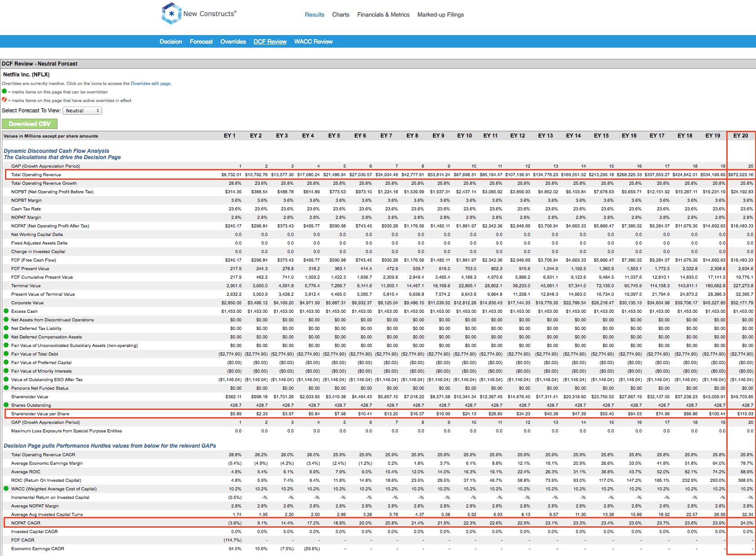Click override dot for Fair Value of Preferred Capital
Screen dimensions: 756x556
tap(6, 362)
